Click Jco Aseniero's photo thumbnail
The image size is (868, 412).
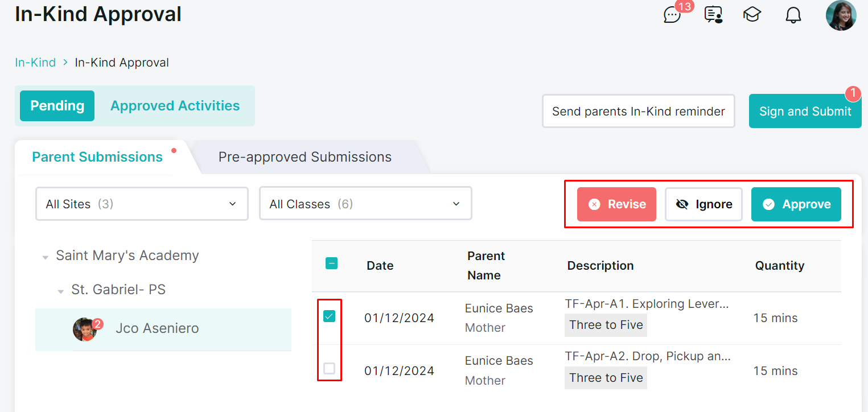85,329
